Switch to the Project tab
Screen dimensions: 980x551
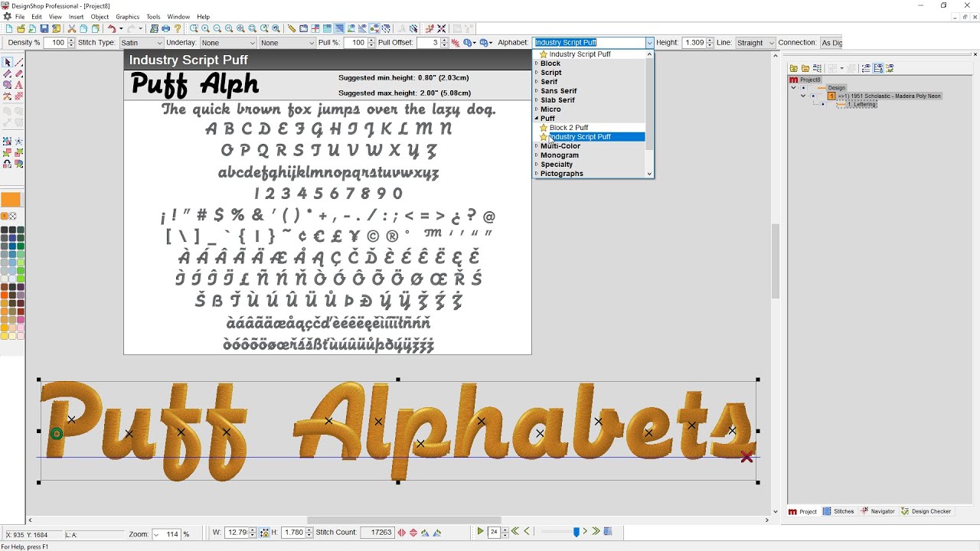(803, 511)
